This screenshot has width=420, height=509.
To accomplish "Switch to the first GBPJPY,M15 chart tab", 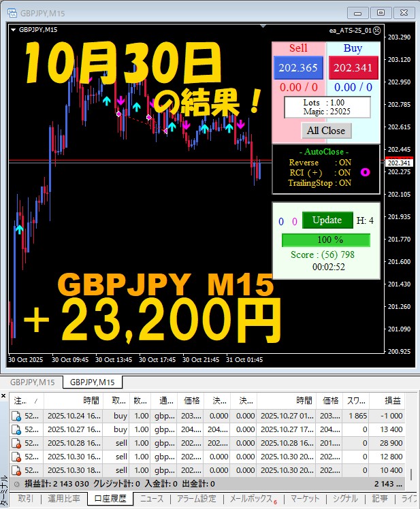I will (32, 382).
